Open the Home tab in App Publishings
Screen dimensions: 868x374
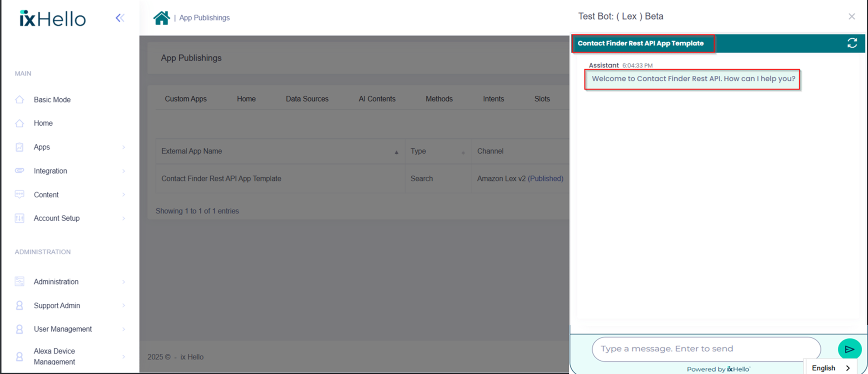(246, 99)
